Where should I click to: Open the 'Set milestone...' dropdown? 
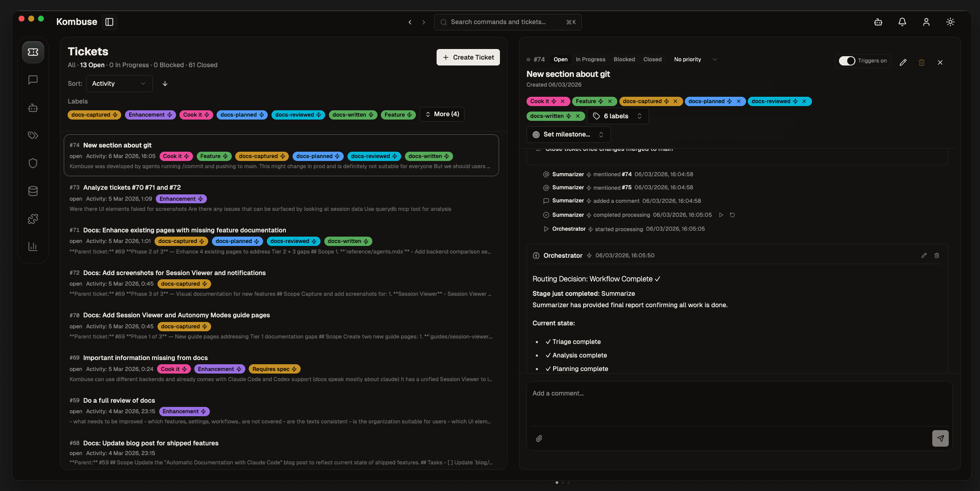point(568,134)
